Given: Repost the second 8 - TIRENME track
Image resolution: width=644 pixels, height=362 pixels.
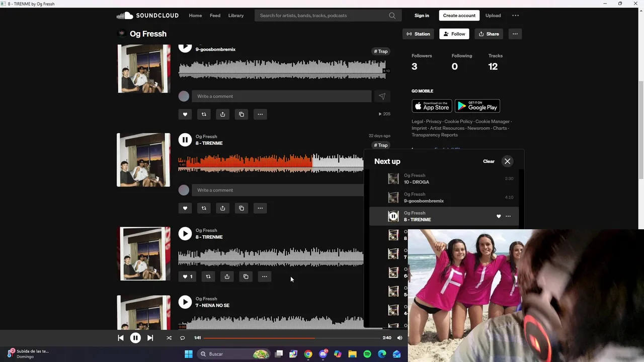Looking at the screenshot, I should (208, 277).
